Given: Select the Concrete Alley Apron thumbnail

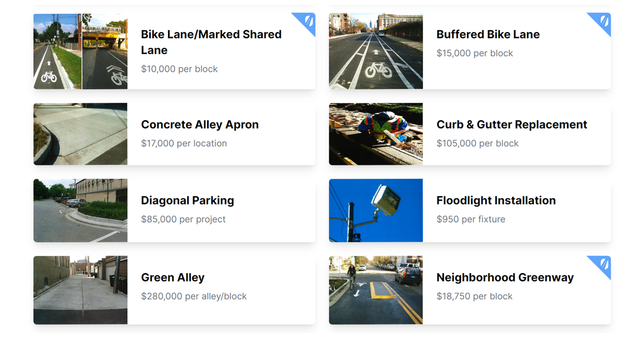Looking at the screenshot, I should tap(80, 134).
